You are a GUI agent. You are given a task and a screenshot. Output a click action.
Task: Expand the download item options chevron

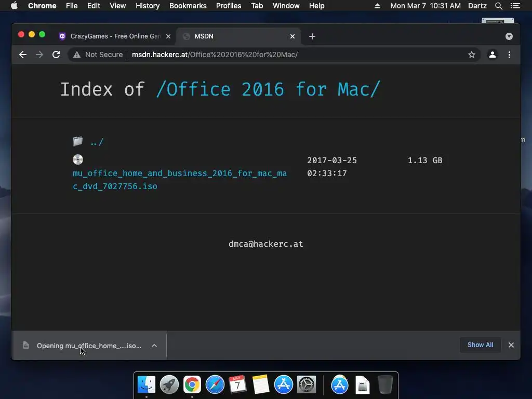(x=154, y=345)
